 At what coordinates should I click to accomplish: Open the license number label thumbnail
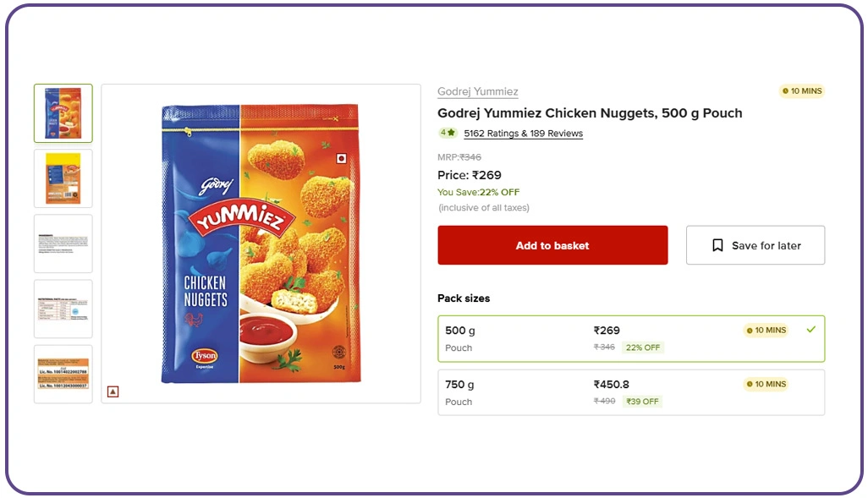(63, 374)
